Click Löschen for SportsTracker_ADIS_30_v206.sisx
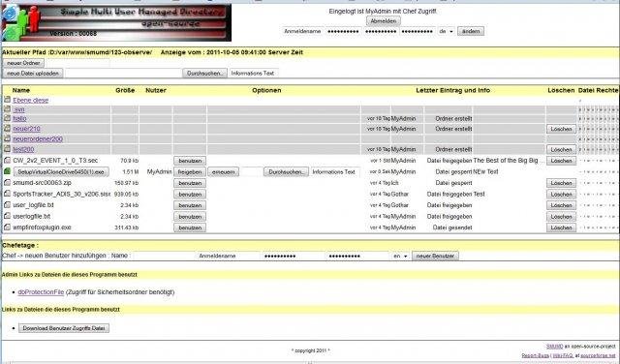Viewport: 620px width, 364px height. [561, 195]
